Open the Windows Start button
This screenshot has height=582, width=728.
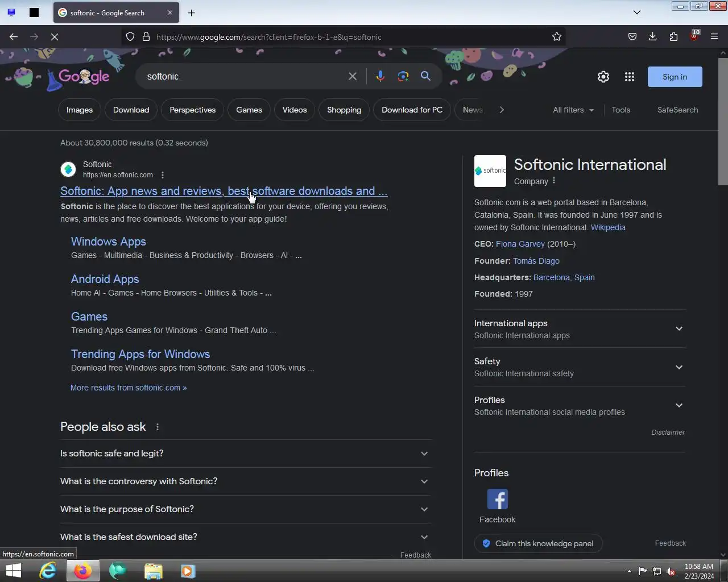[x=14, y=571]
